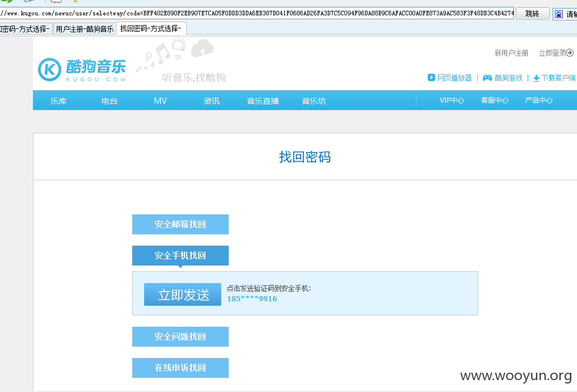Open the 乐库 navigation item

click(58, 101)
